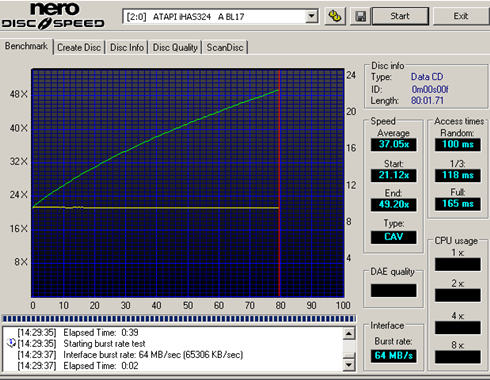
Task: Click the Start speed value 21.12x
Action: 394,175
